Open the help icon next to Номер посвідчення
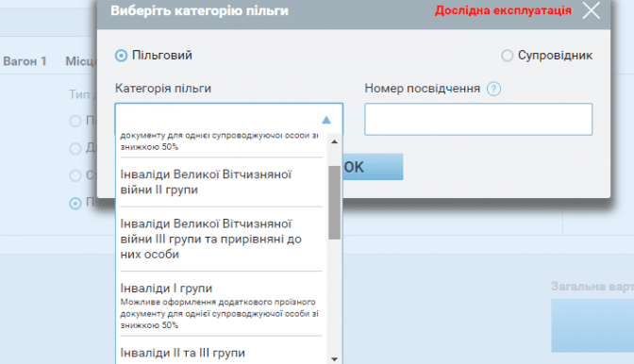Viewport: 634px width, 364px height. click(493, 89)
